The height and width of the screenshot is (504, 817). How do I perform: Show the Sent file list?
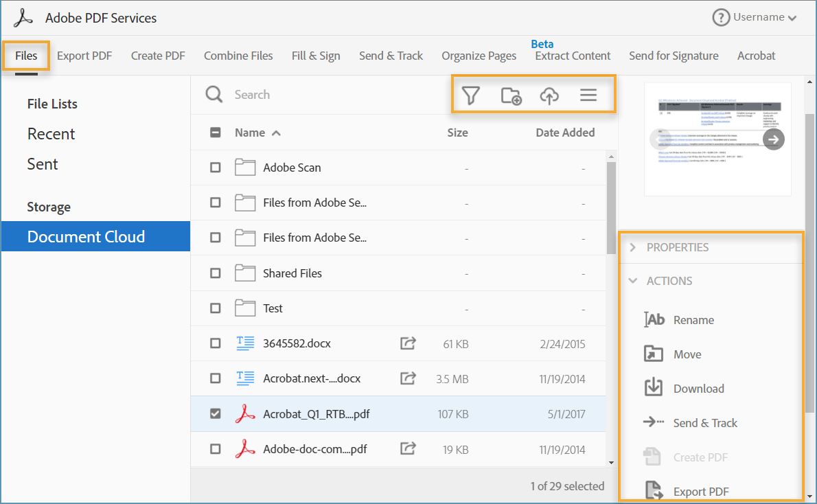tap(42, 164)
